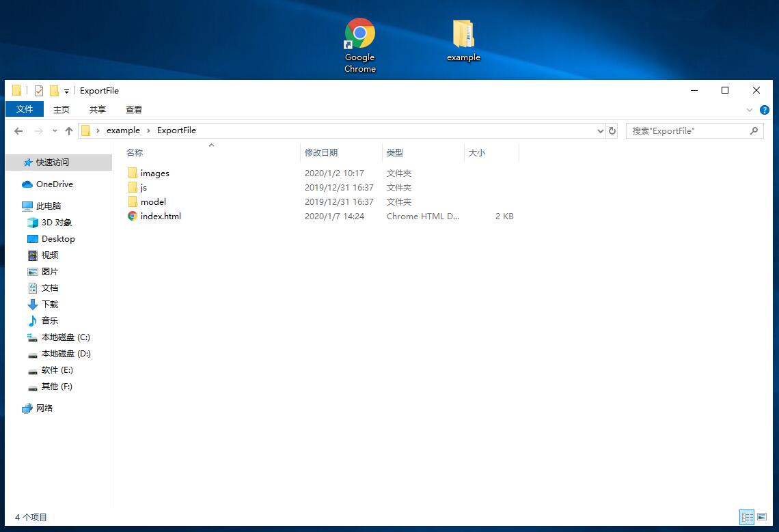Open the address bar history dropdown
Image resolution: width=779 pixels, height=532 pixels.
(x=600, y=131)
